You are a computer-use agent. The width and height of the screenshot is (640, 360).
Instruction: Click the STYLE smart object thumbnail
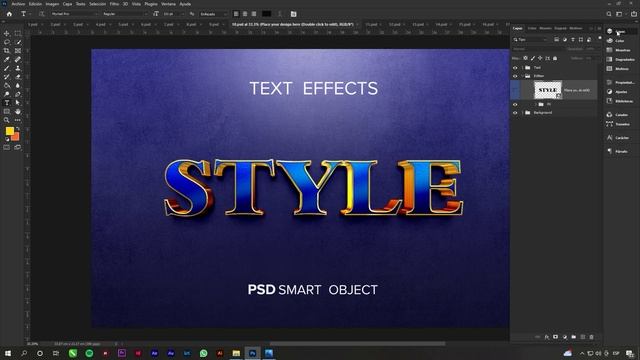[x=548, y=90]
